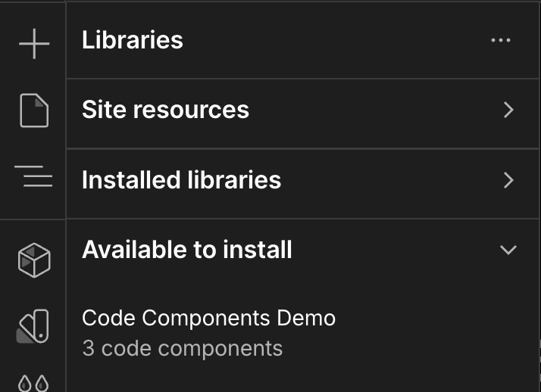Click the word 'Demo' in the library name
The width and height of the screenshot is (541, 392).
pos(309,318)
